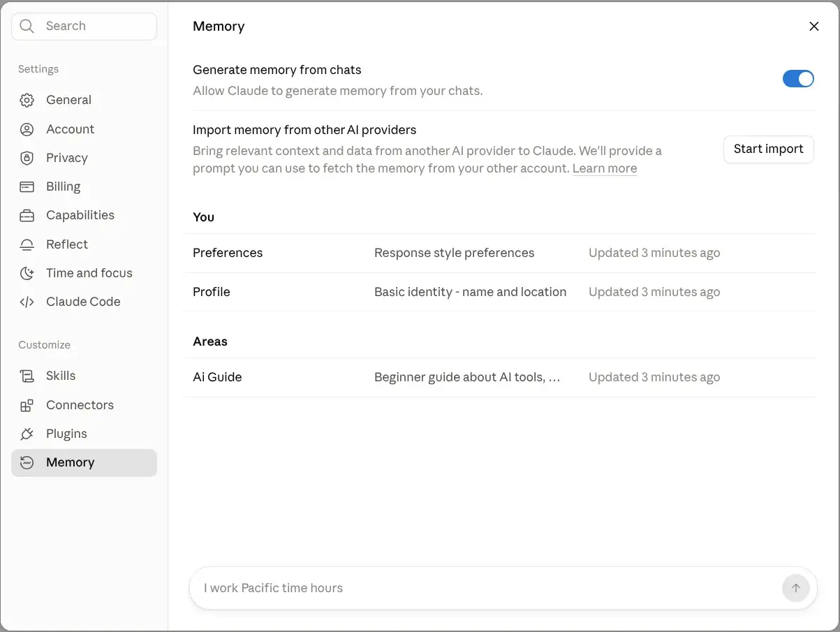Click the Connectors grid icon

tap(27, 405)
